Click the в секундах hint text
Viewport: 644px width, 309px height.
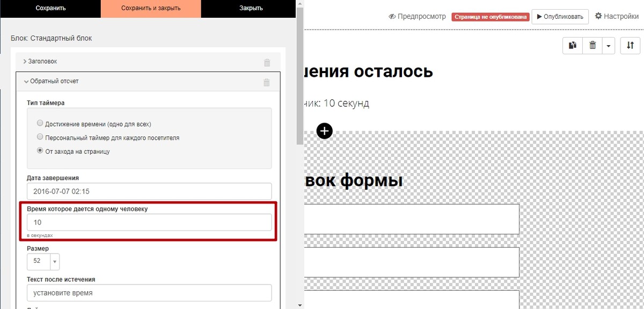(40, 235)
